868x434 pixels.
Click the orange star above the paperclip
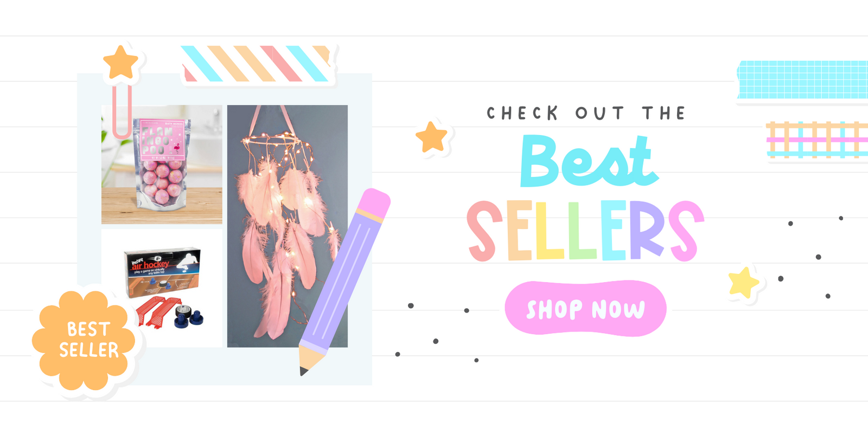point(120,63)
